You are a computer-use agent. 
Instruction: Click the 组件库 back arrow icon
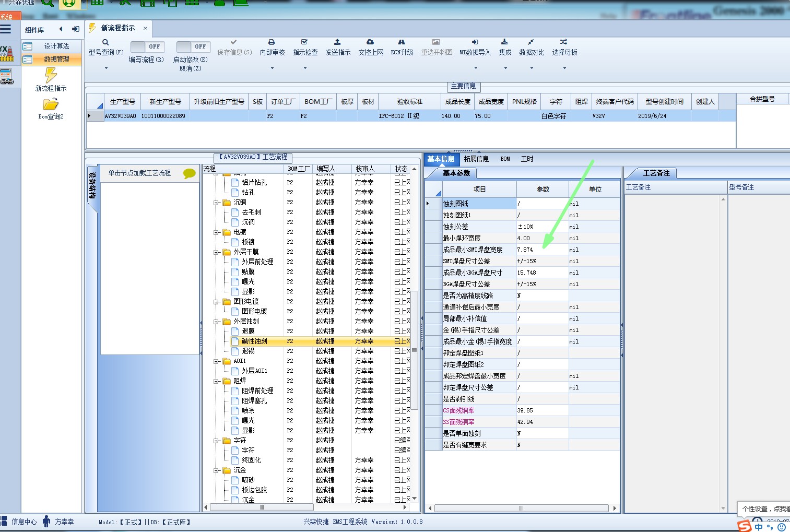pyautogui.click(x=61, y=29)
